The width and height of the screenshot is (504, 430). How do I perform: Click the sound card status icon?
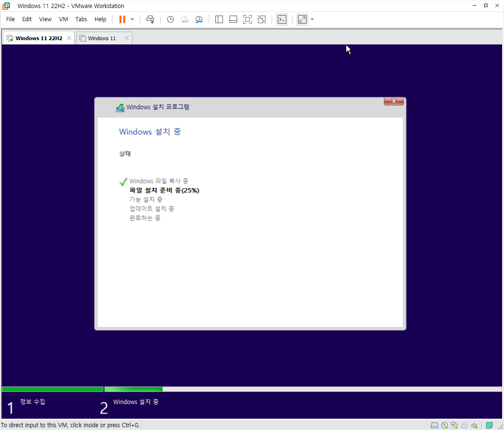(474, 425)
